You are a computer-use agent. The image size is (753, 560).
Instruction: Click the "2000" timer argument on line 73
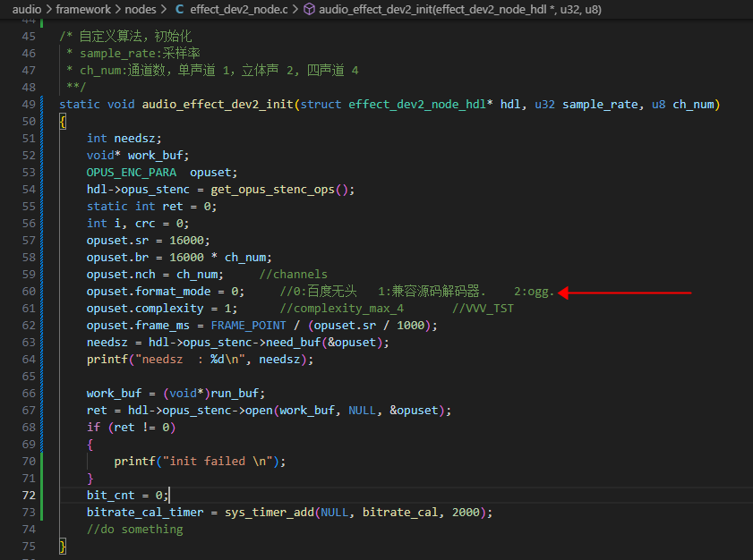[466, 513]
